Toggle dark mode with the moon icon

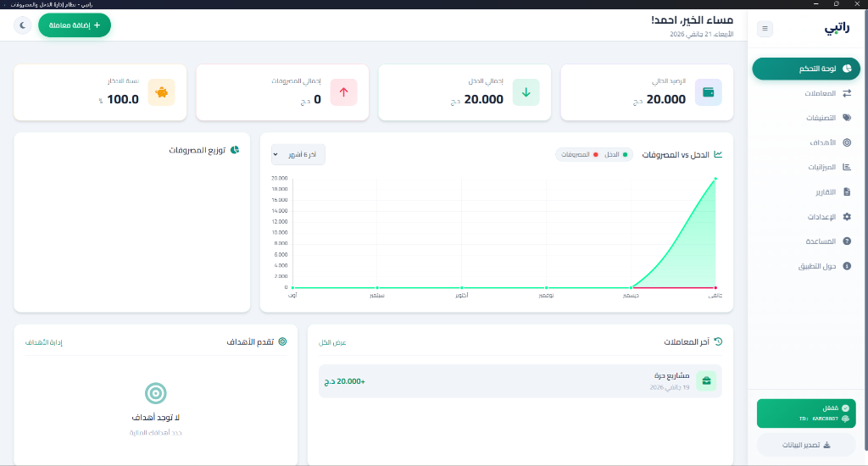click(23, 25)
